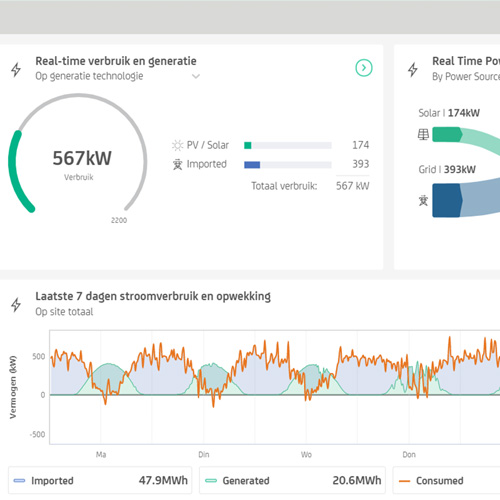Click the 'Op site totaal' subtitle
The height and width of the screenshot is (500, 500).
[64, 312]
